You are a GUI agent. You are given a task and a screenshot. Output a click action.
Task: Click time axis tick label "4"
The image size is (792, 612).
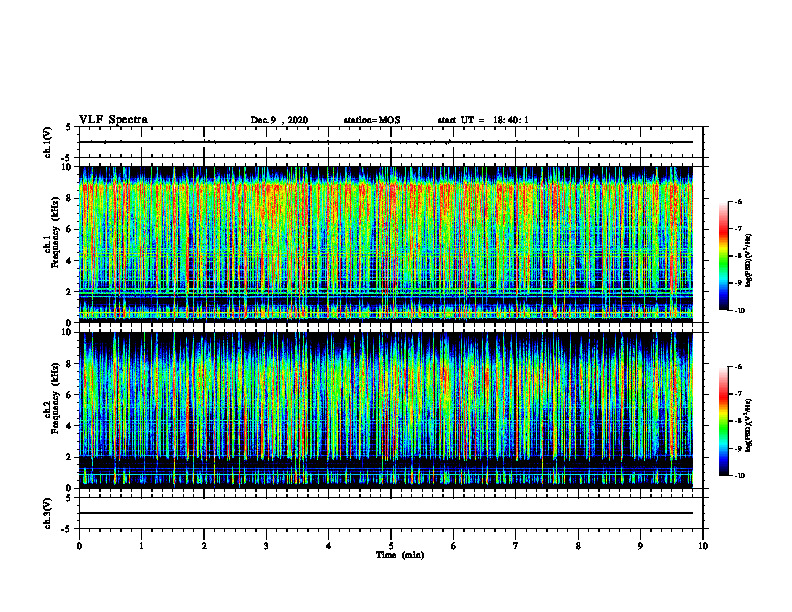tap(329, 546)
